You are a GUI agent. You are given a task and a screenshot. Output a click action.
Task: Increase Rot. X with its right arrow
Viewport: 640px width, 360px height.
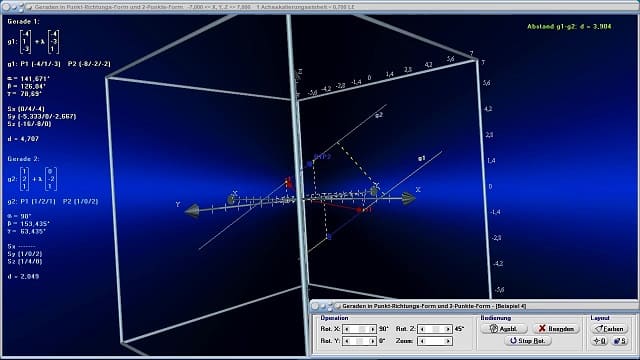(x=372, y=329)
